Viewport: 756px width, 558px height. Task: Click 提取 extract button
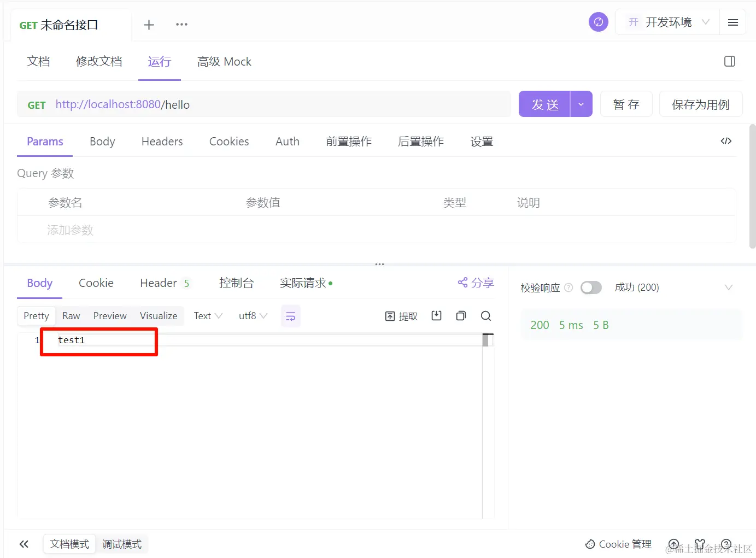tap(401, 316)
